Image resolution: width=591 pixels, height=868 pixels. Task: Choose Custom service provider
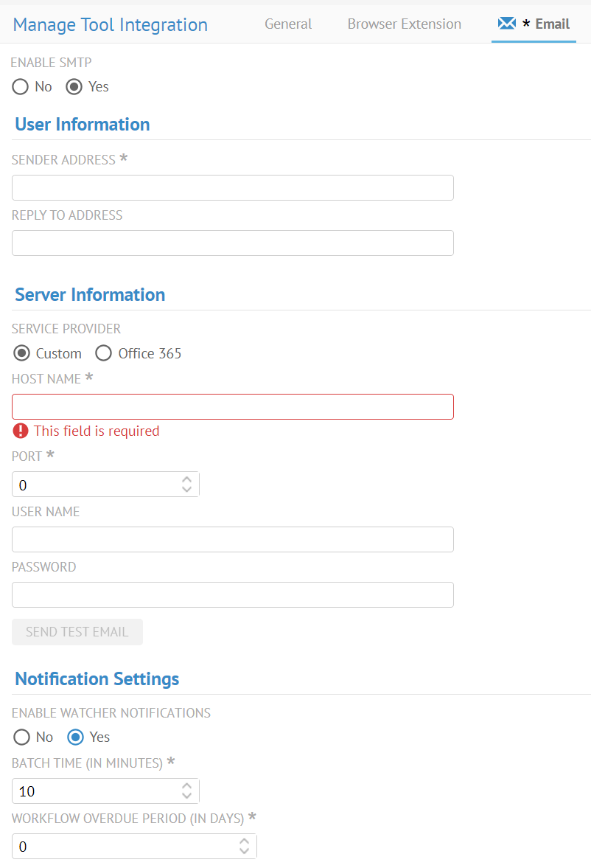[21, 353]
